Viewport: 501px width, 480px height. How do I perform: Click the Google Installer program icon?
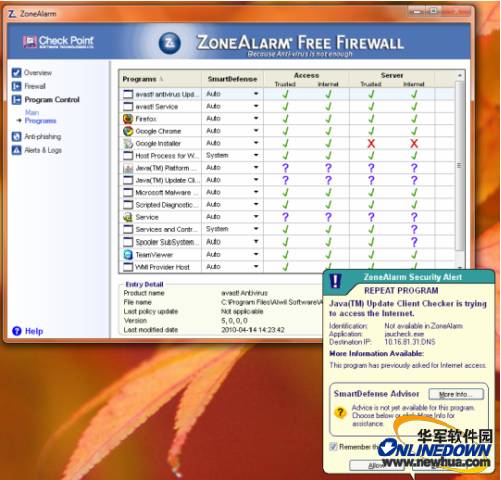(x=128, y=143)
